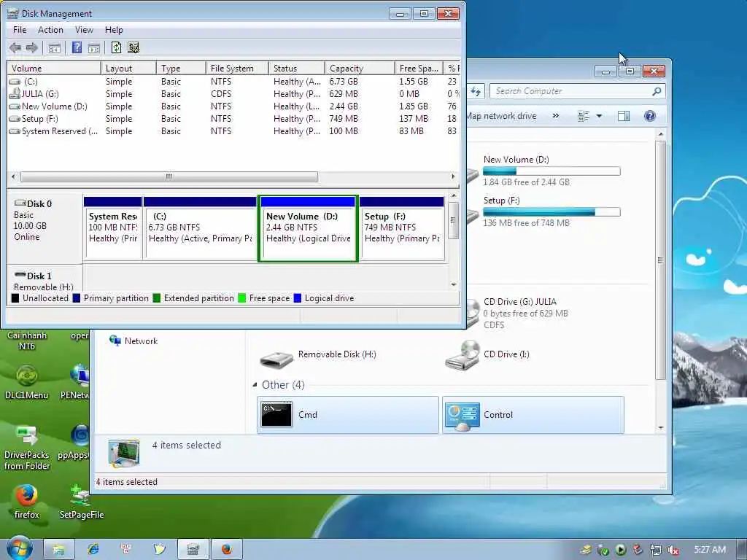The width and height of the screenshot is (747, 560).
Task: Click the muted volume tray icon
Action: coord(673,550)
